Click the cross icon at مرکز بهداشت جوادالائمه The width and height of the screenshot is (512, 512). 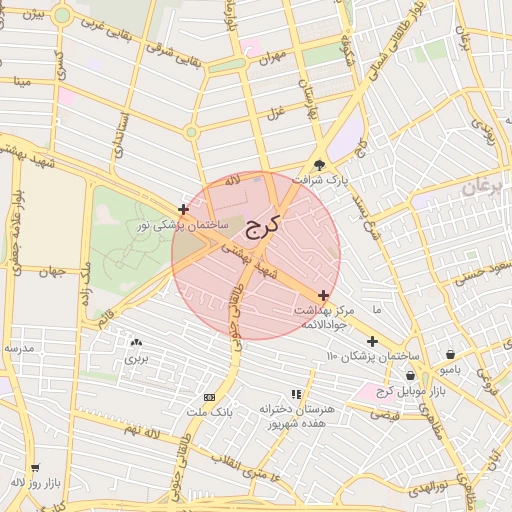[x=323, y=295]
